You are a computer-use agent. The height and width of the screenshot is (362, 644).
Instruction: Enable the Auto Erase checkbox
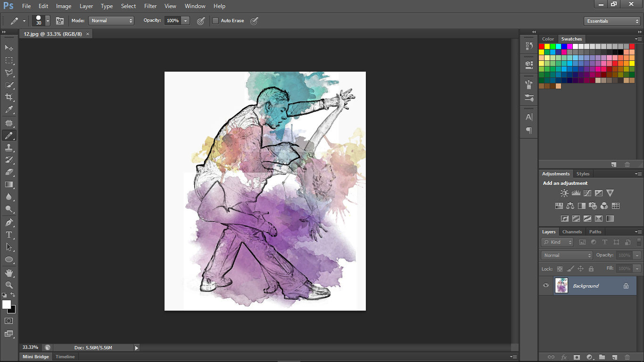215,21
